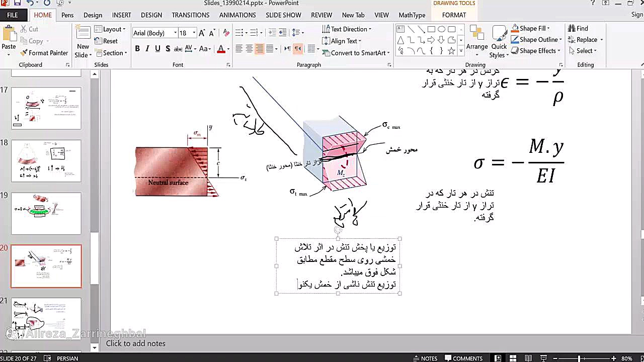Open Quick Styles gallery

(499, 42)
